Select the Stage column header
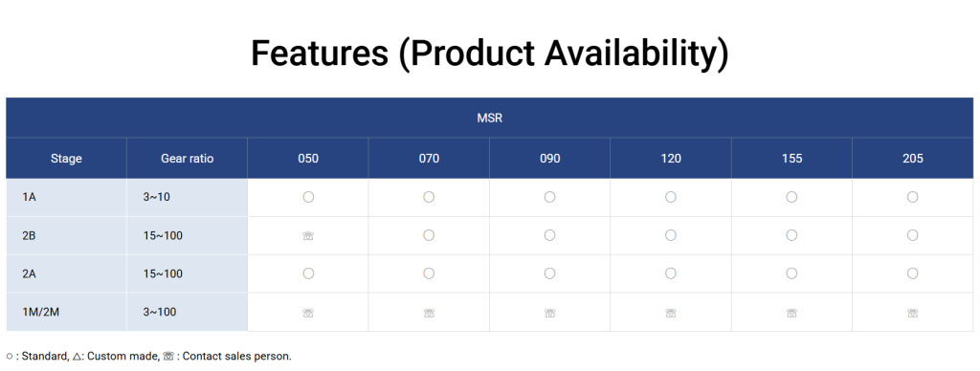980x371 pixels. pyautogui.click(x=66, y=159)
